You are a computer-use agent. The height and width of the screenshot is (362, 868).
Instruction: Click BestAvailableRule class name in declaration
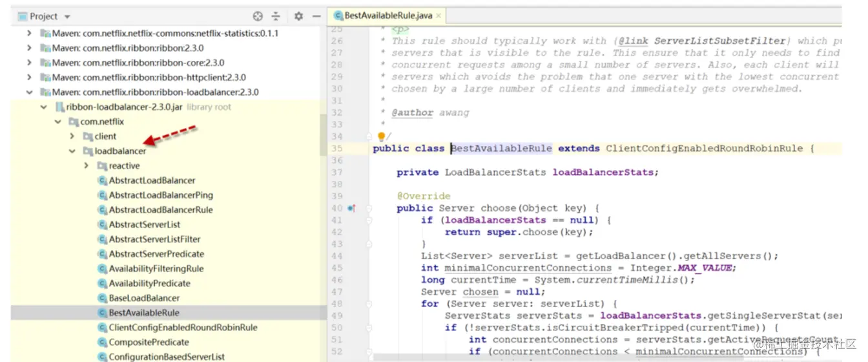tap(501, 149)
